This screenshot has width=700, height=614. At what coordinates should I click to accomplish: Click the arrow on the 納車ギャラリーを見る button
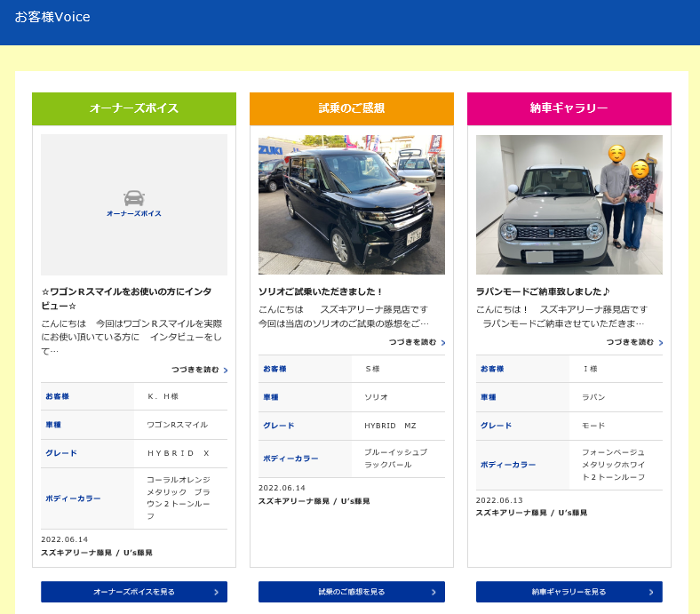651,592
